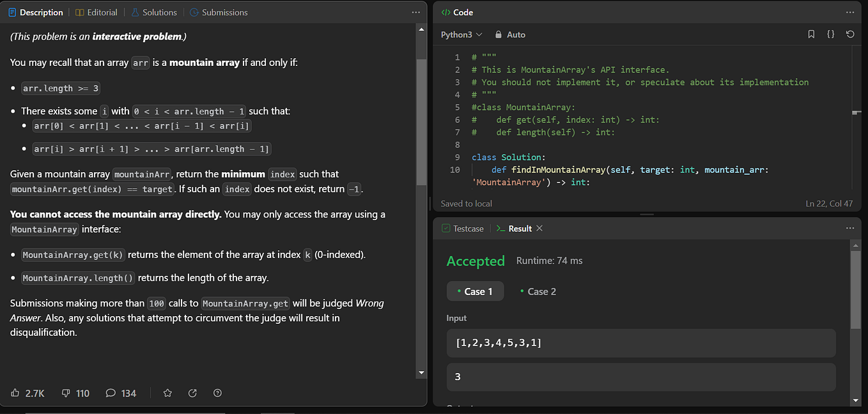Open the help question mark icon

(217, 393)
